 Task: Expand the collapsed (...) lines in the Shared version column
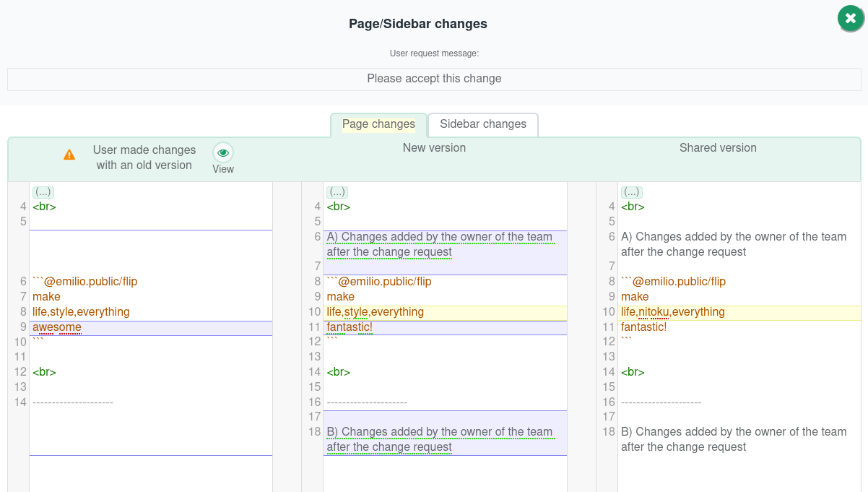click(x=632, y=192)
